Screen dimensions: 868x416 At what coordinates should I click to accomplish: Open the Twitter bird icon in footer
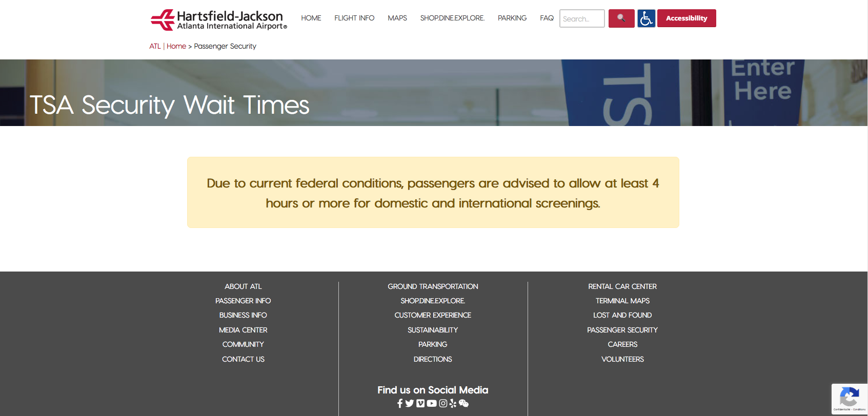[x=410, y=404]
